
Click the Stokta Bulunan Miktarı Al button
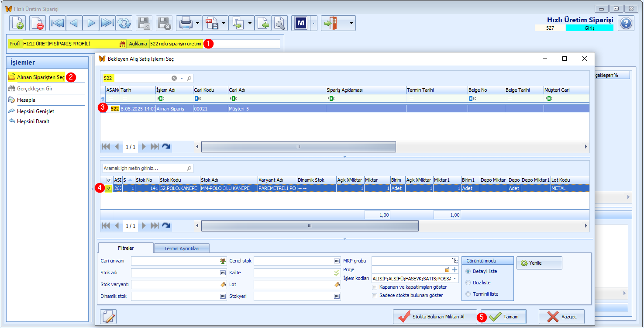coord(435,317)
